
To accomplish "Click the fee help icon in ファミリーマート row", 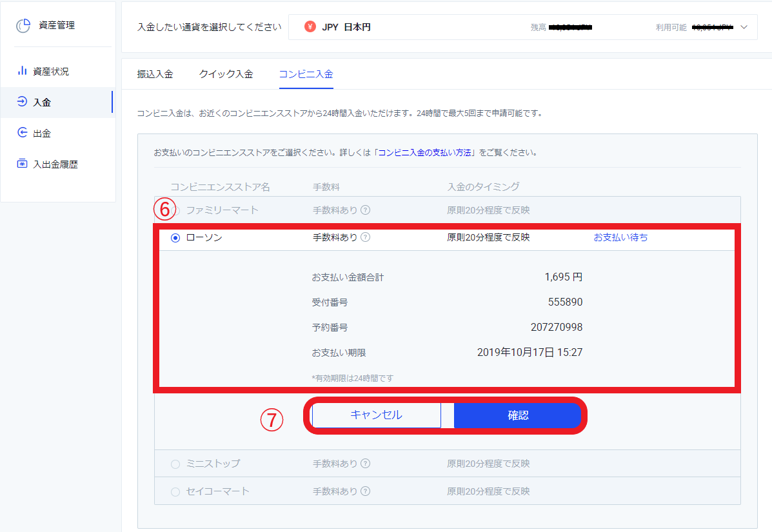I will pyautogui.click(x=366, y=210).
